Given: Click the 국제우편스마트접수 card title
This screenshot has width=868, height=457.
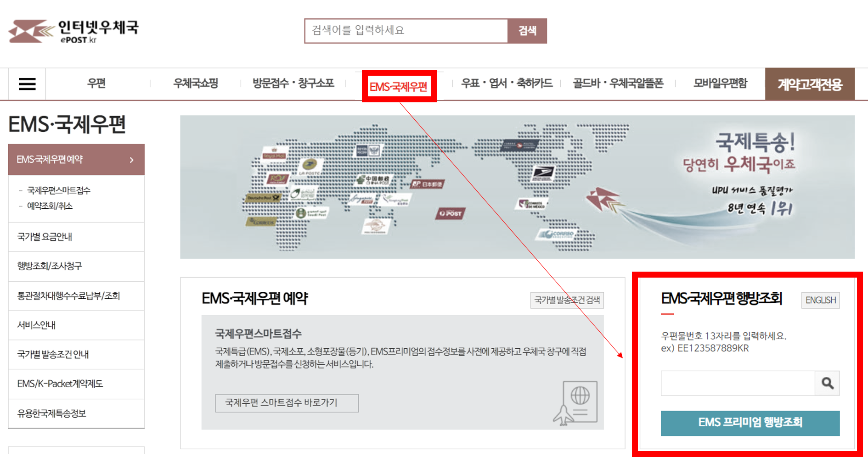Looking at the screenshot, I should [x=258, y=334].
